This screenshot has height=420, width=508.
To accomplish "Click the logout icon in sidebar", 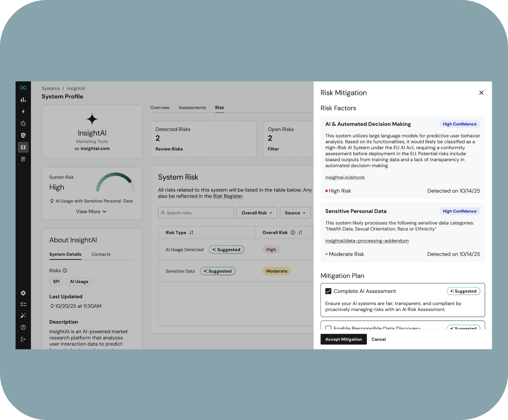I will click(x=23, y=339).
